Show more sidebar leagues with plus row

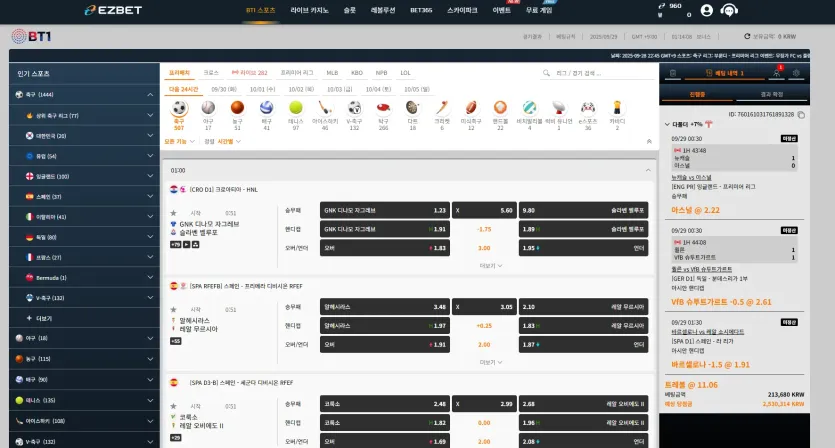84,318
